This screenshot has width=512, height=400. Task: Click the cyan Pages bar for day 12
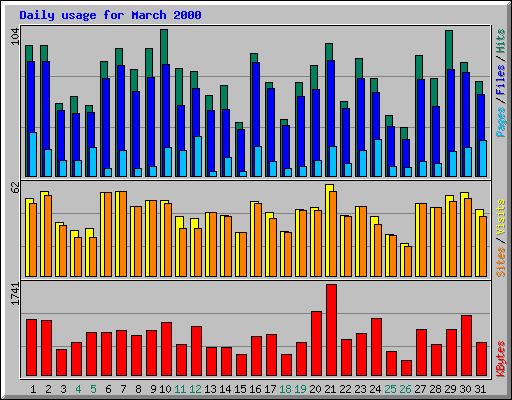[x=198, y=156]
